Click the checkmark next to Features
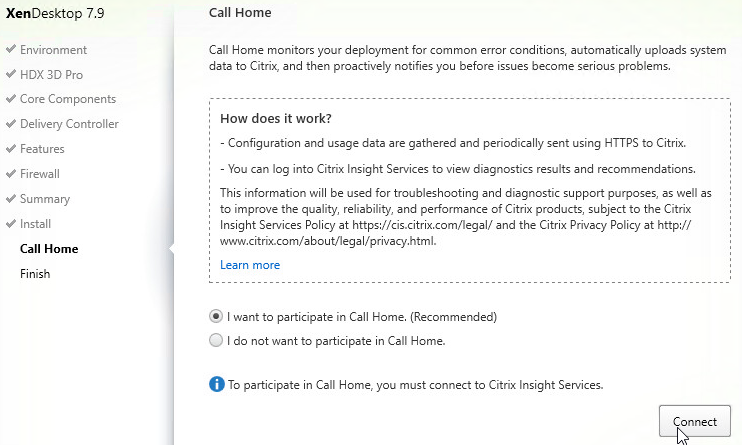Image resolution: width=742 pixels, height=445 pixels. click(x=11, y=149)
